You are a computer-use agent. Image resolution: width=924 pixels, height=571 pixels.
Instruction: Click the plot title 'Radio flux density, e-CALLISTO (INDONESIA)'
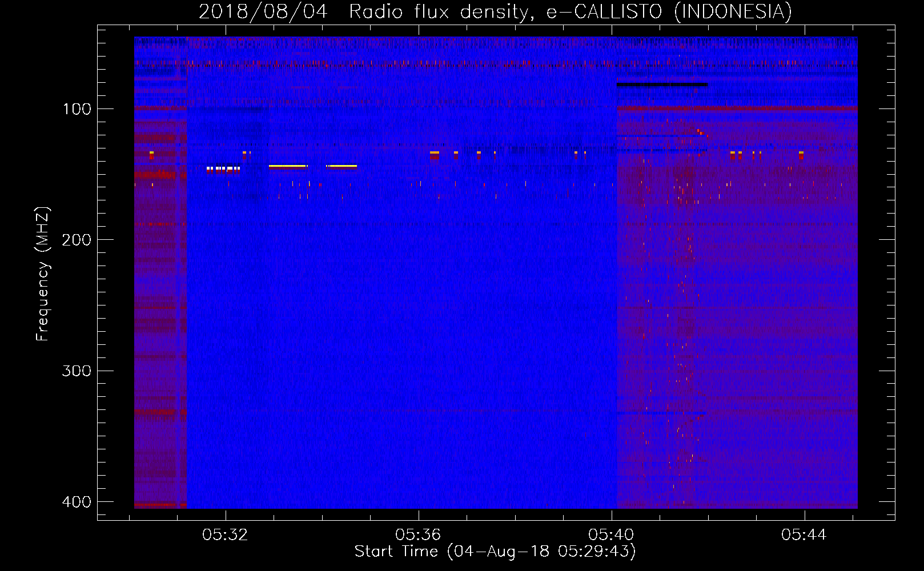tap(571, 11)
